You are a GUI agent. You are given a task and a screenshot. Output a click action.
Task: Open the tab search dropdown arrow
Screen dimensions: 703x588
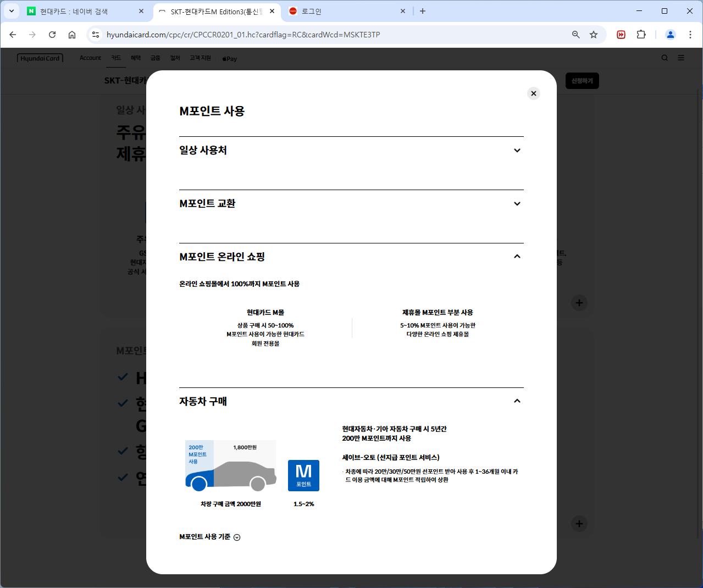[x=11, y=11]
